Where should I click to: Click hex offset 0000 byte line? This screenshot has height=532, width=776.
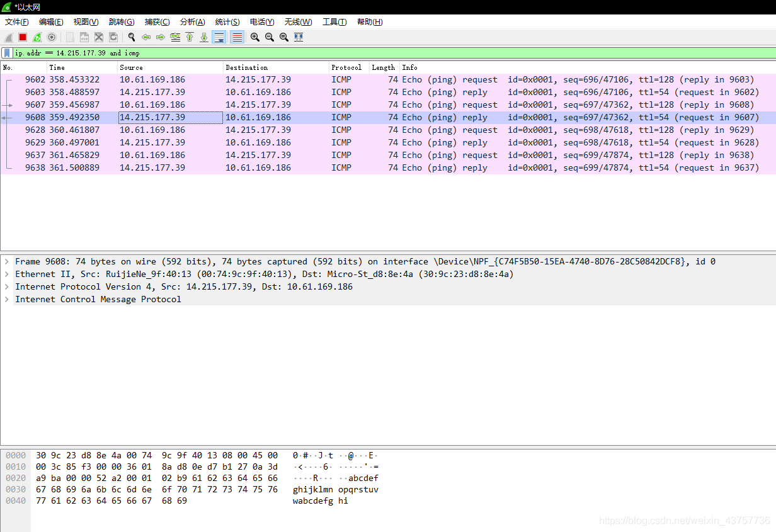click(157, 455)
